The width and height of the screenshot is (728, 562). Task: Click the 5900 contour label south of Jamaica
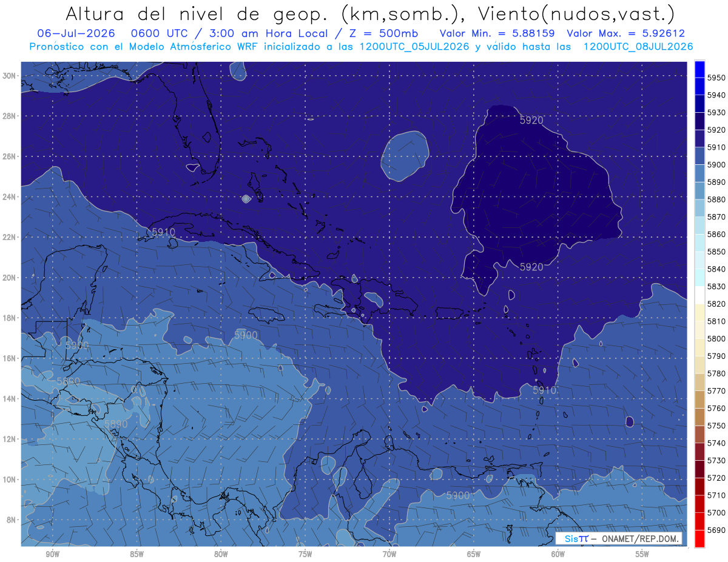(246, 335)
